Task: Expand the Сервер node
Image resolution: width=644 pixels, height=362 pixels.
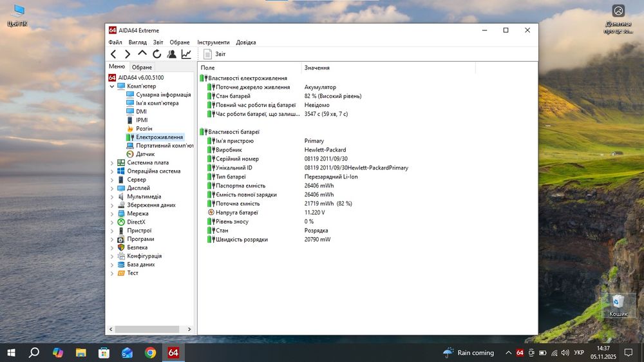Action: tap(111, 180)
